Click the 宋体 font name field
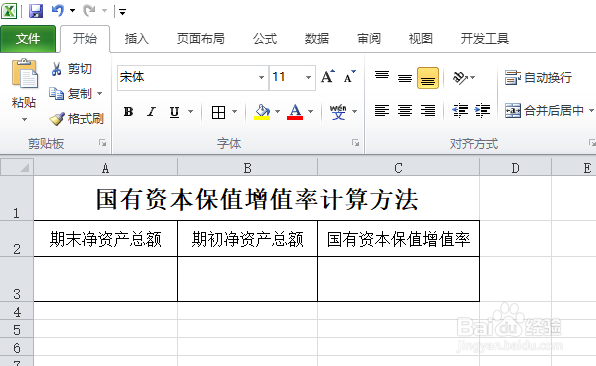596x366 pixels. tap(186, 78)
